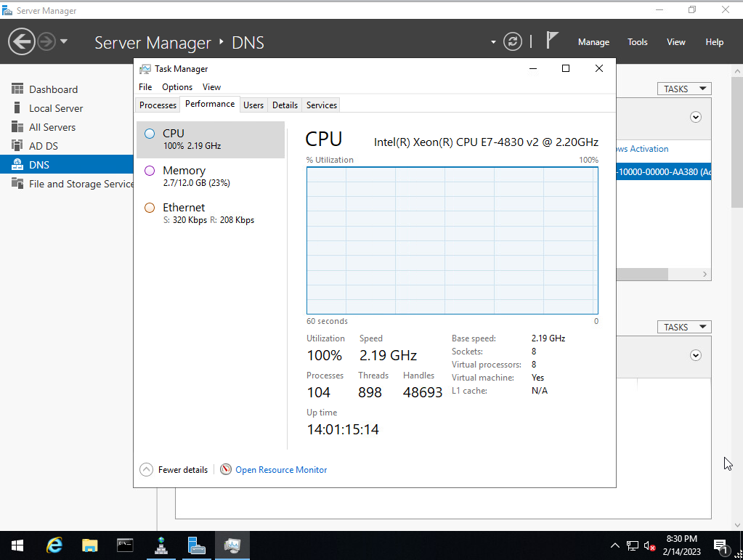This screenshot has width=743, height=560.
Task: Open the upper TASKS dropdown
Action: click(684, 89)
